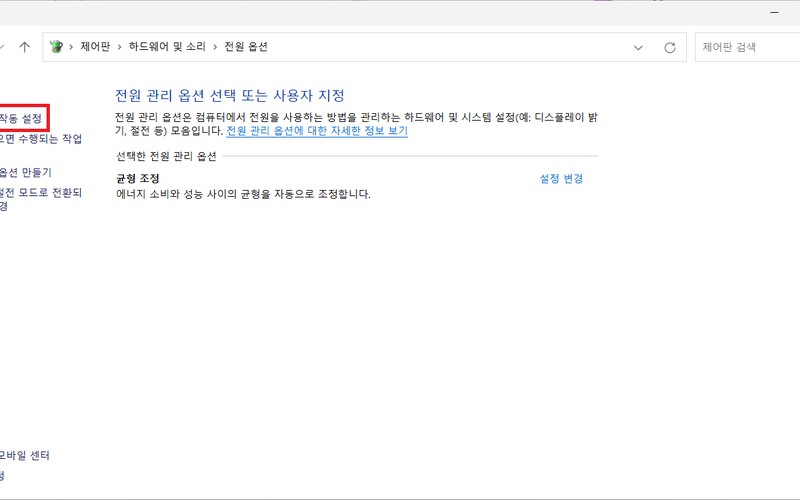Select the 균형 조정 power plan title
This screenshot has width=800, height=500.
[x=138, y=178]
